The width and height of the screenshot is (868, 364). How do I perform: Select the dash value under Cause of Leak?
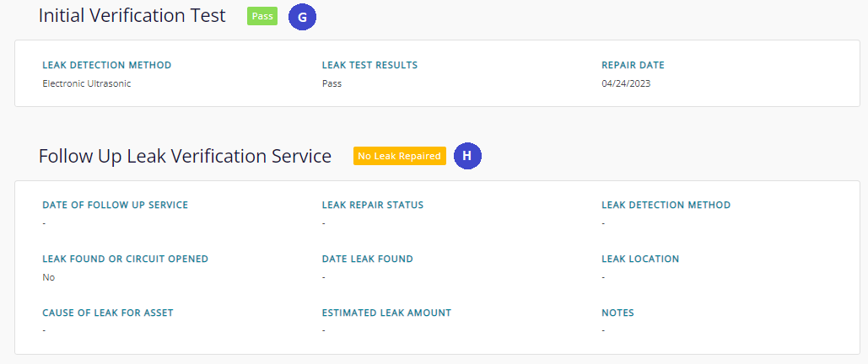44,331
